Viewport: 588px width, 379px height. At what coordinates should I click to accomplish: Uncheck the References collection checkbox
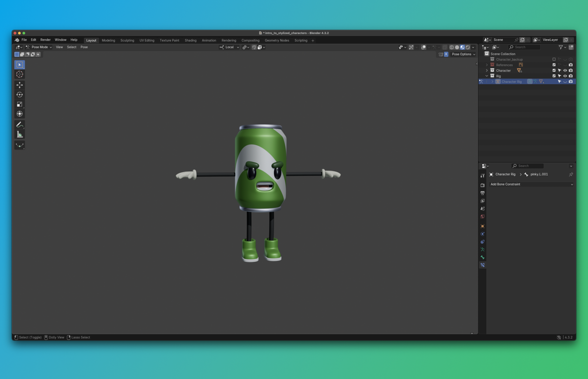pos(554,65)
